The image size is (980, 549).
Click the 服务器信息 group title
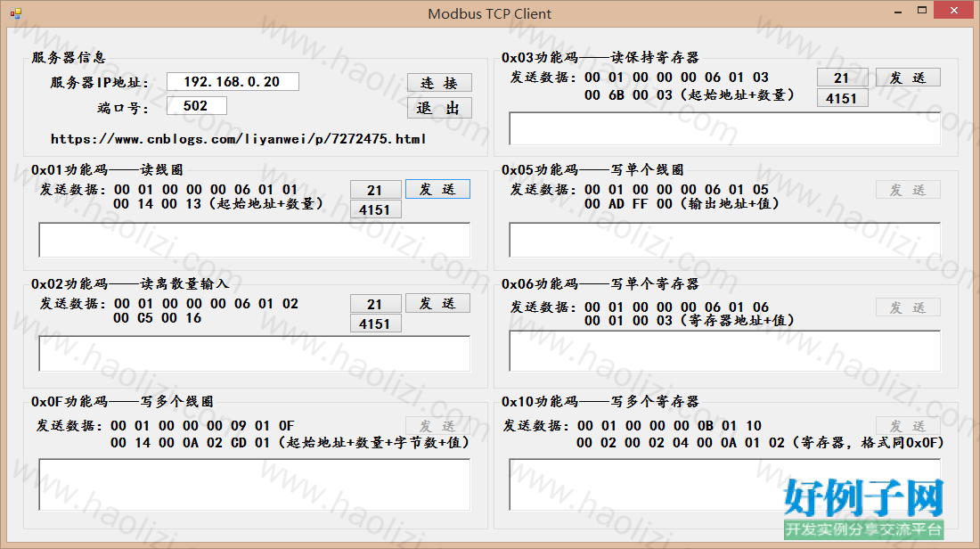pyautogui.click(x=69, y=58)
